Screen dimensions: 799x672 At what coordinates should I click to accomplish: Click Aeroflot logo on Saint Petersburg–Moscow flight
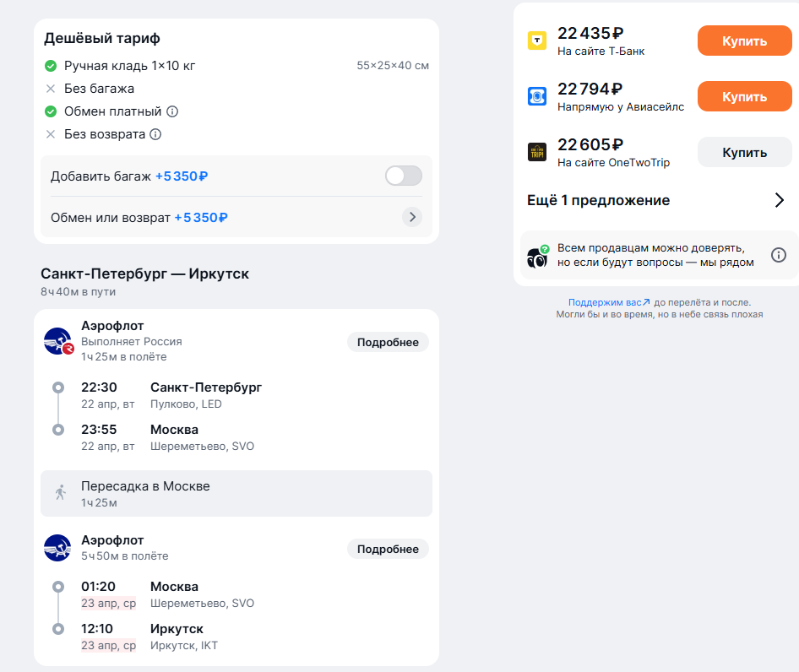click(x=58, y=341)
